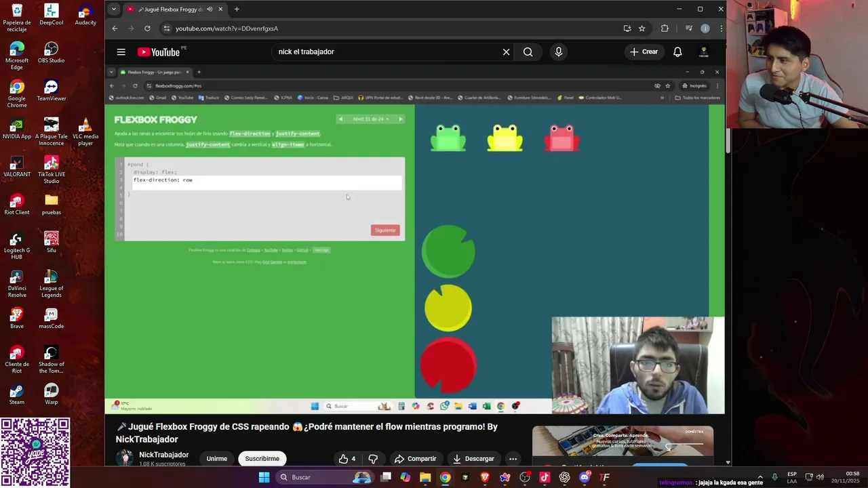Open Chrome profile avatar
The image size is (868, 488).
[705, 28]
